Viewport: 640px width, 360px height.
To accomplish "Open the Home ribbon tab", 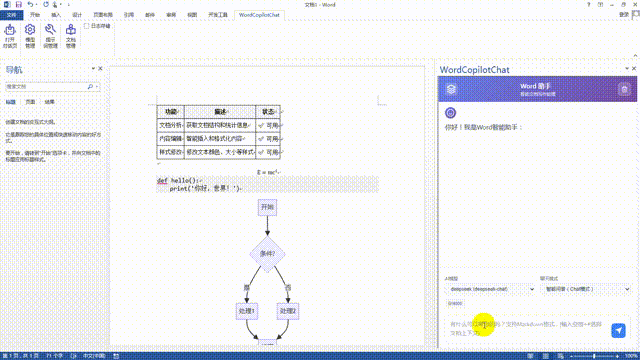I will pyautogui.click(x=35, y=15).
